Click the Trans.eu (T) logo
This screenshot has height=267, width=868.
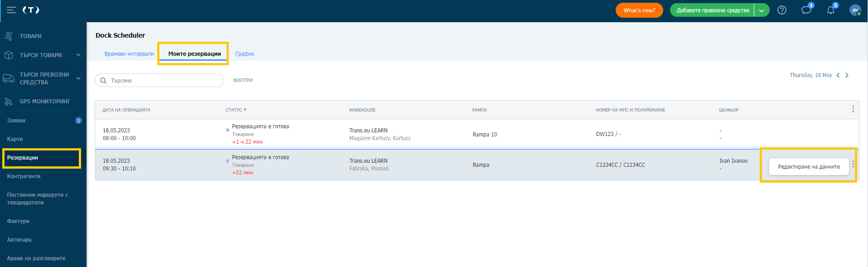31,10
